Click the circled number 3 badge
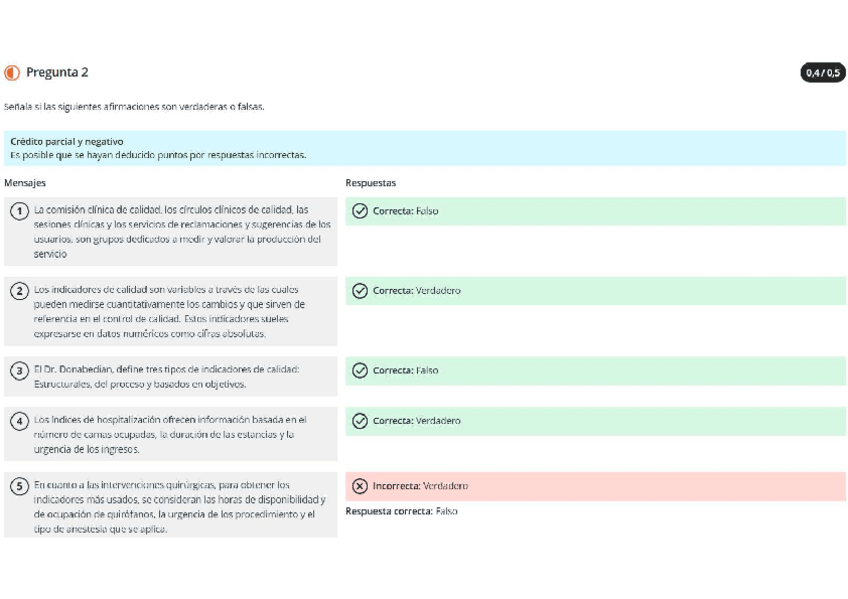848x599 pixels. [19, 371]
